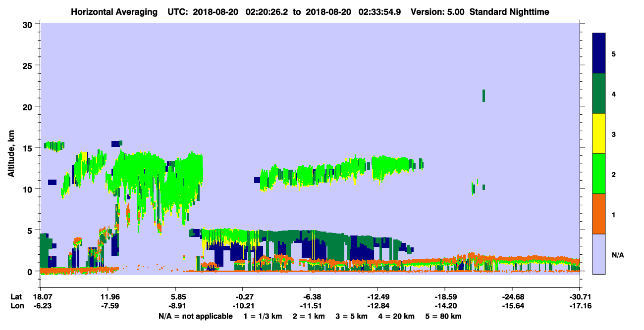Click the altitude tick label 10
The image size is (644, 330).
coord(29,189)
